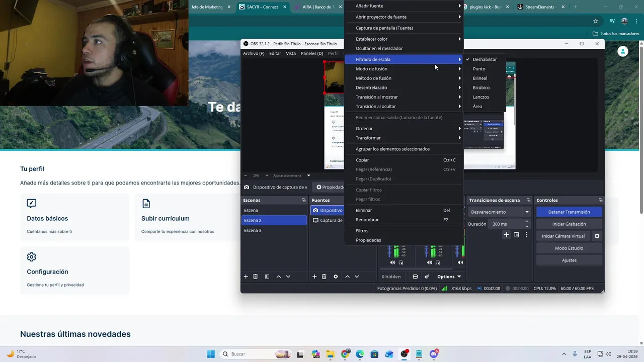644x362 pixels.
Task: Zoom in the preview with the plus icon
Action: pos(267,175)
